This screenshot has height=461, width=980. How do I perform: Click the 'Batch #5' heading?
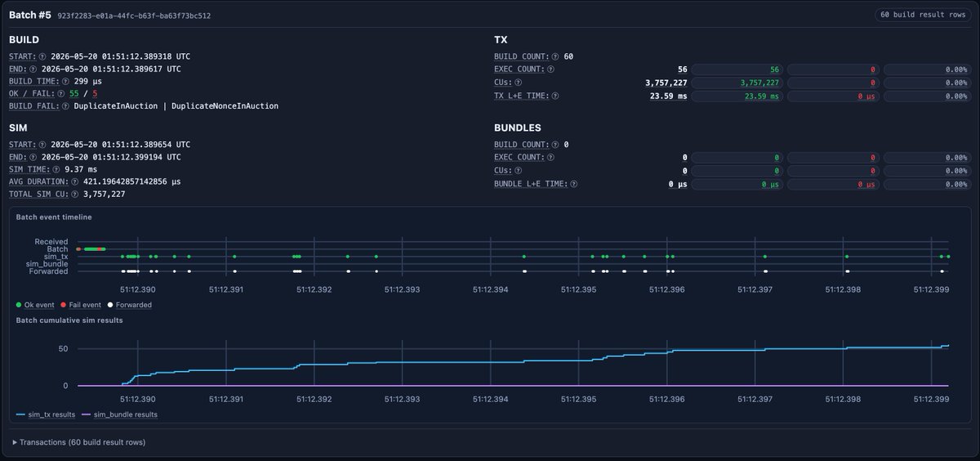tap(31, 14)
